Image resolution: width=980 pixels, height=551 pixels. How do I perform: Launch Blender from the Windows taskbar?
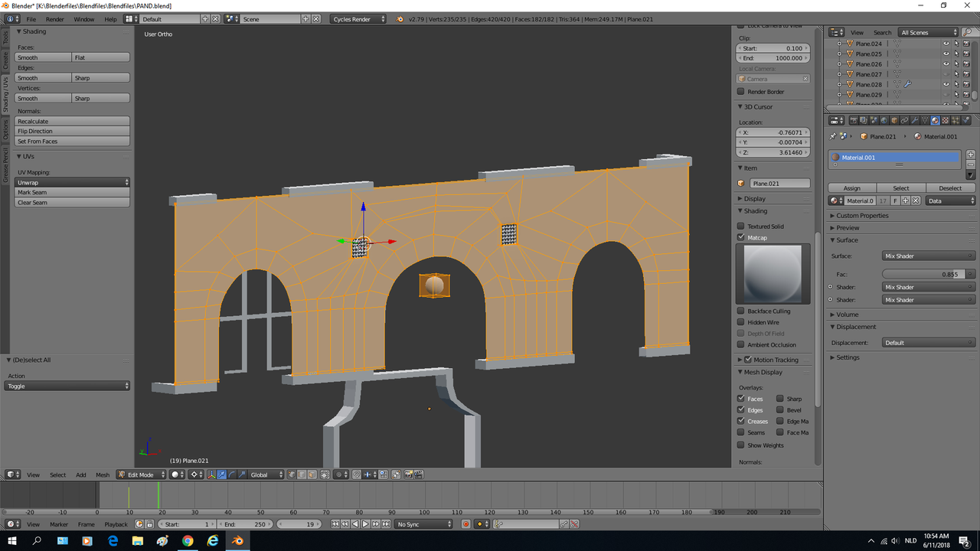pyautogui.click(x=238, y=541)
